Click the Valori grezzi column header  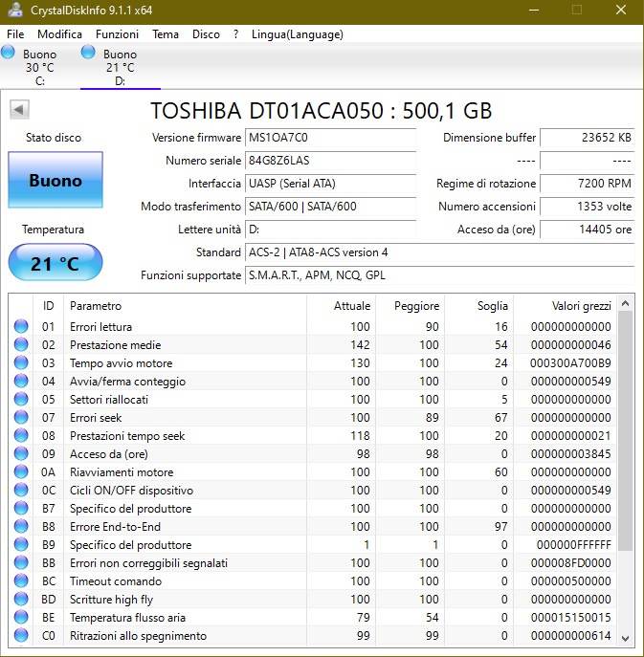[x=565, y=305]
